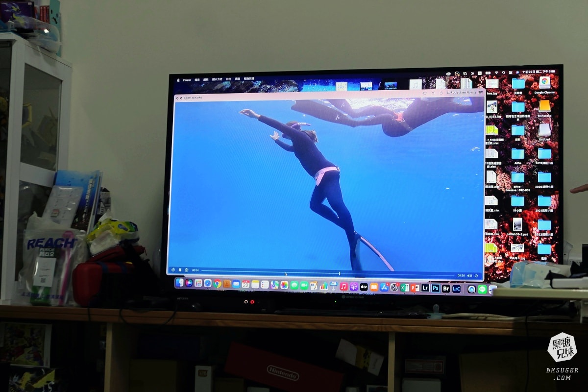This screenshot has height=392, width=588.
Task: Click the date and time in menu bar
Action: [539, 72]
